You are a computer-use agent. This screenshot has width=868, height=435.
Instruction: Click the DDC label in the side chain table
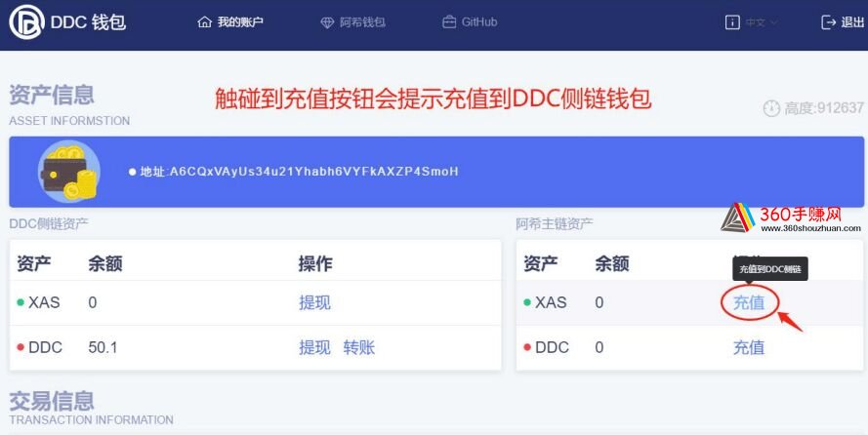tap(45, 347)
